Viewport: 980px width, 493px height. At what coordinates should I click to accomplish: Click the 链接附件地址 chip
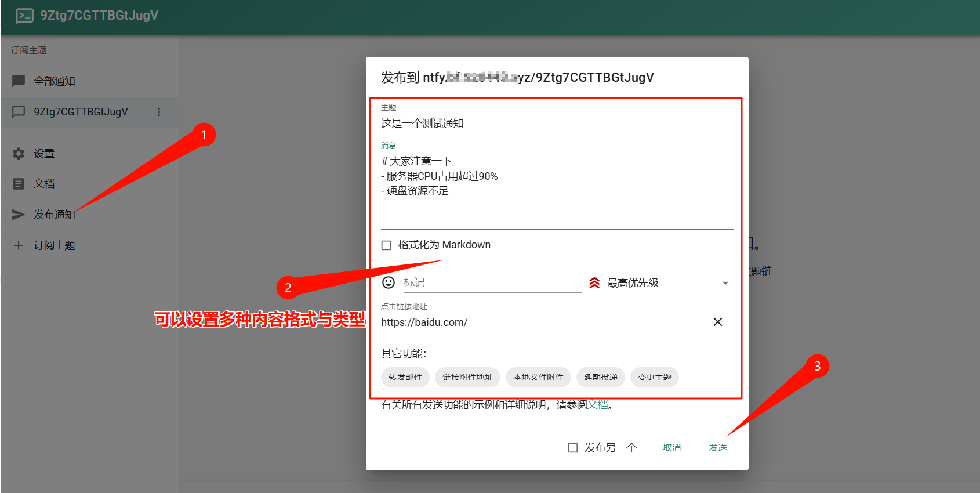467,377
